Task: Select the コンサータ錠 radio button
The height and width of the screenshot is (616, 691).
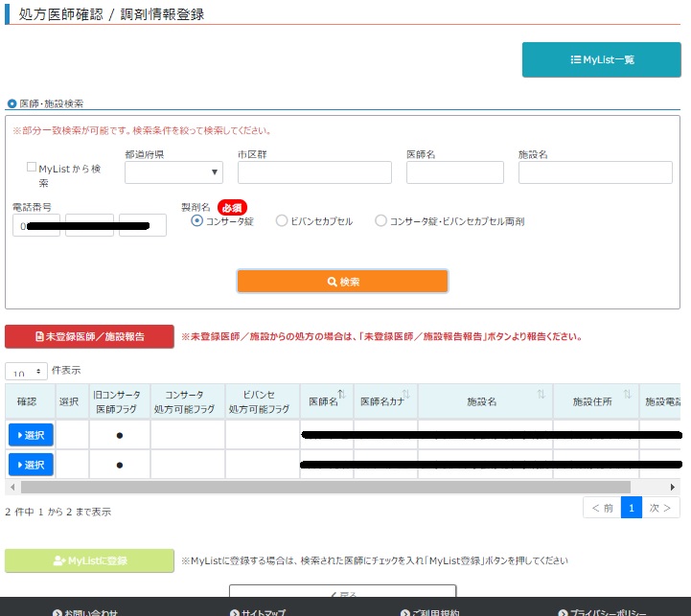Action: pos(197,221)
